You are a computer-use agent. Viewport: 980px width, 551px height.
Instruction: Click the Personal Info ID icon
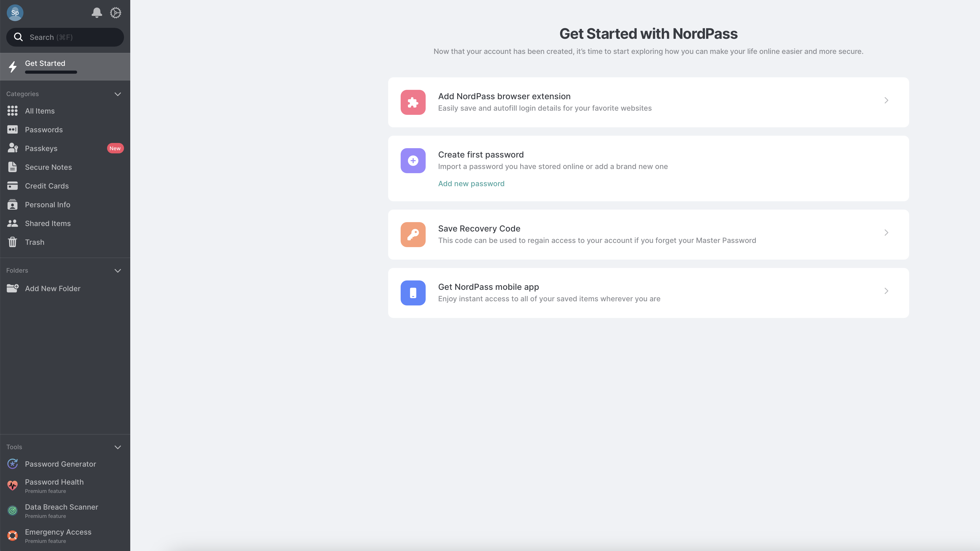(x=13, y=204)
